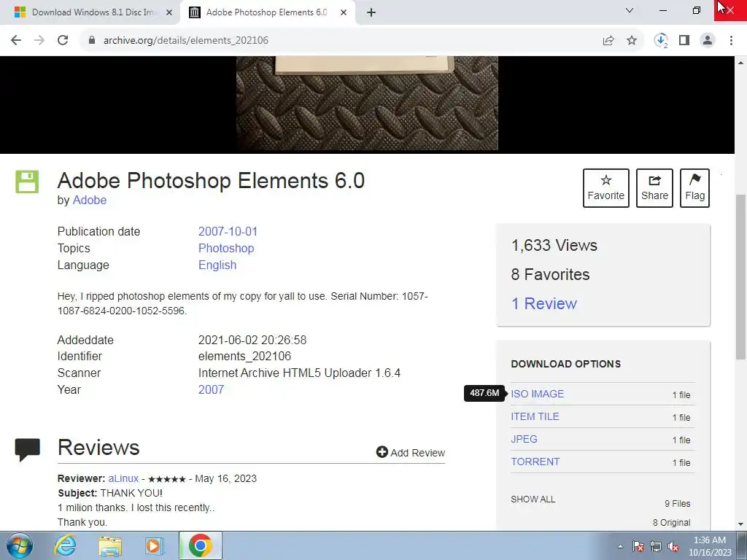The height and width of the screenshot is (560, 747).
Task: Open Chrome's three-dot menu
Action: [731, 41]
